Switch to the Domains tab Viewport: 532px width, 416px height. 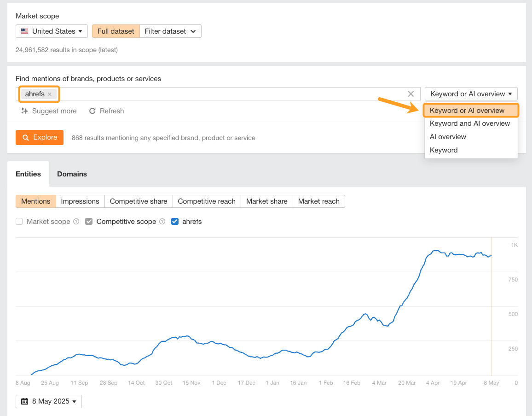click(72, 174)
